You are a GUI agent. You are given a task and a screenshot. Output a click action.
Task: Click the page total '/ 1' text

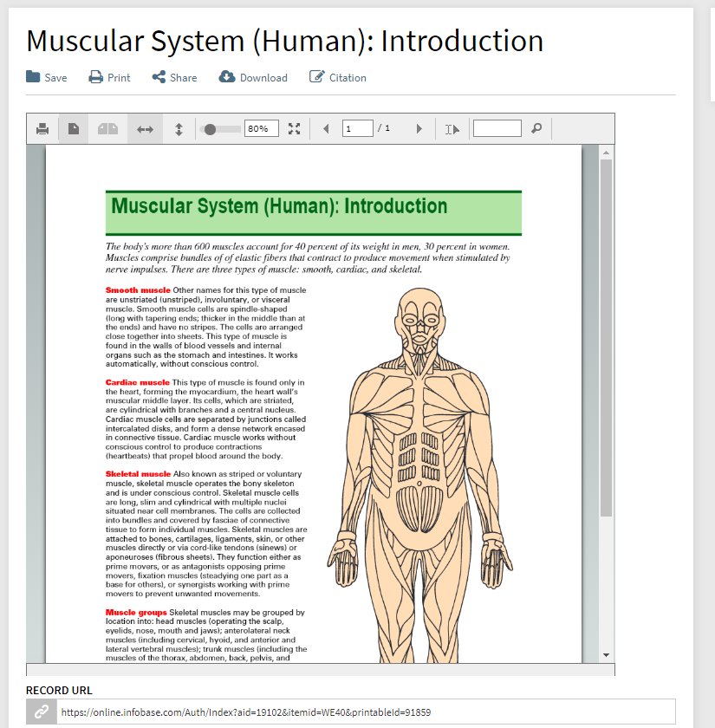coord(384,128)
